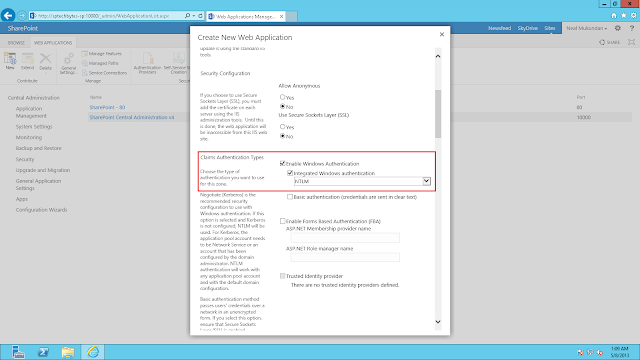
Task: Open Monitoring in sidebar
Action: pos(29,137)
